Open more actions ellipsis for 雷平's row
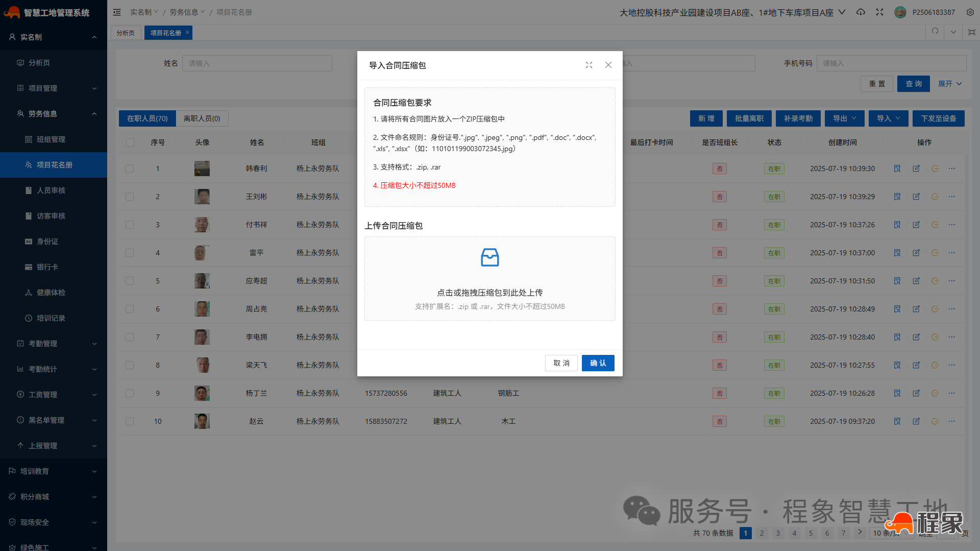980x551 pixels. coord(952,253)
